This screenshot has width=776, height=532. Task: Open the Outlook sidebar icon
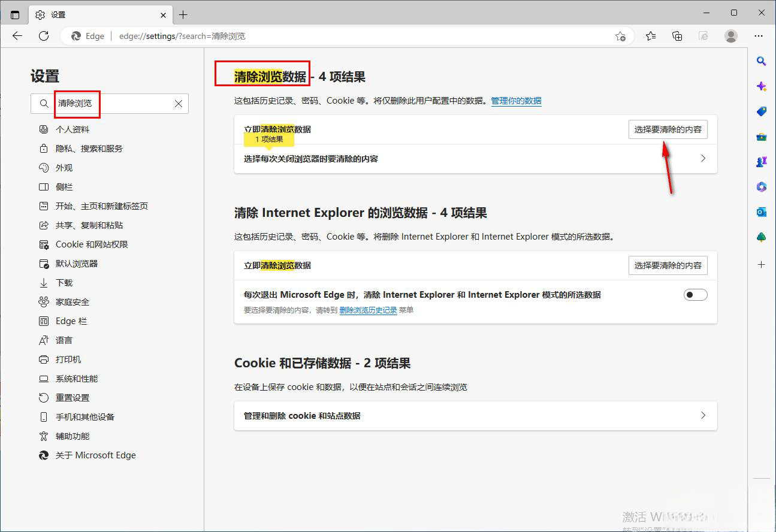(762, 212)
